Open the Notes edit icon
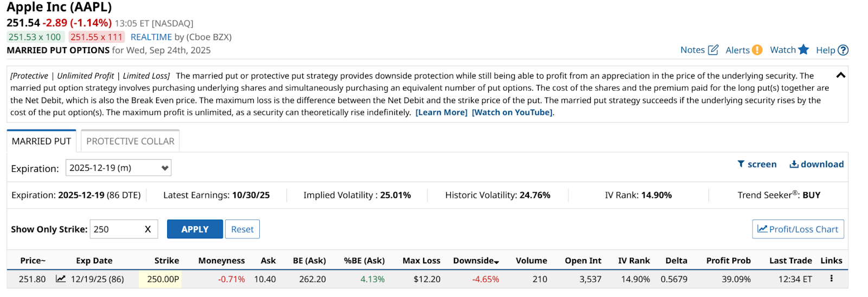Viewport: 868px width, 297px height. coord(713,50)
